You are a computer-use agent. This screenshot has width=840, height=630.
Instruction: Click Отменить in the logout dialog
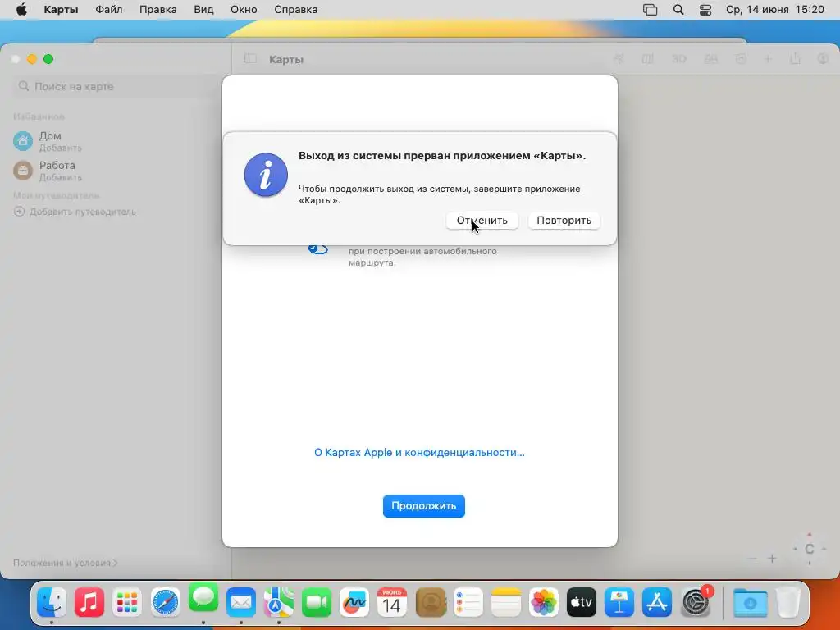[x=482, y=221]
